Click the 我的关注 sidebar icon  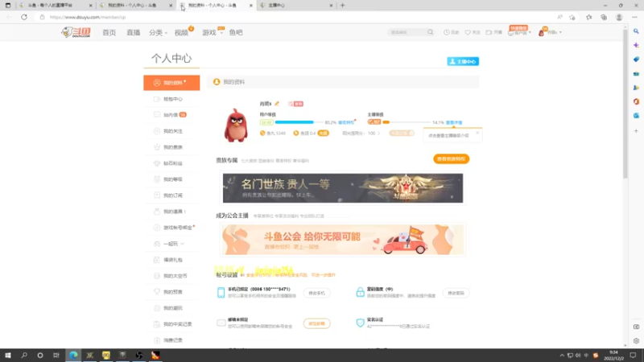(157, 131)
